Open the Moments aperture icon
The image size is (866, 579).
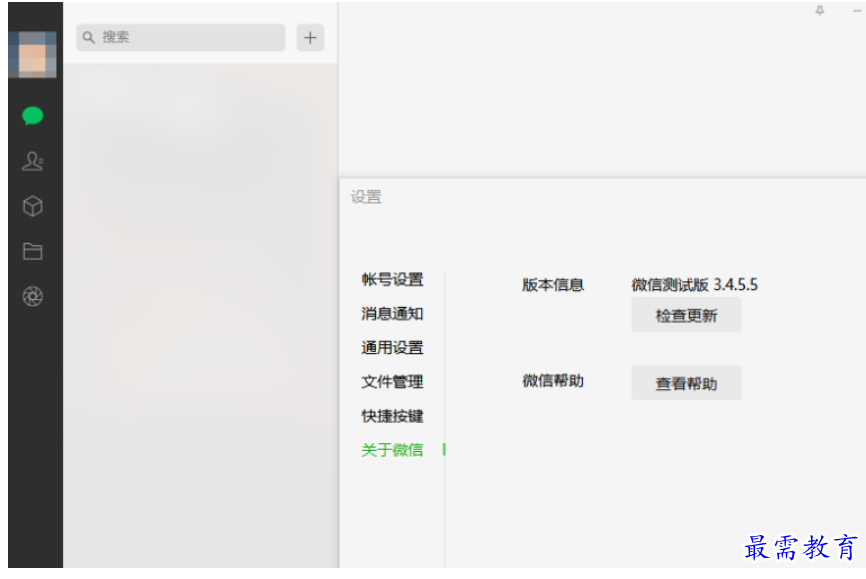[x=33, y=297]
